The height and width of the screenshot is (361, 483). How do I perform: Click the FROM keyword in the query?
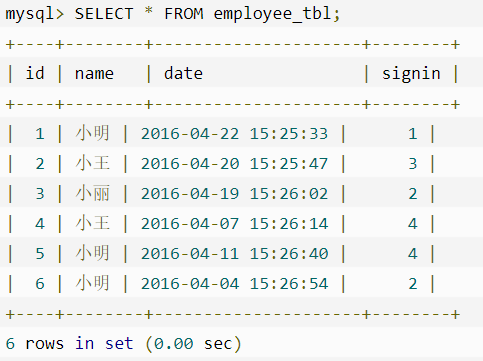pyautogui.click(x=184, y=14)
